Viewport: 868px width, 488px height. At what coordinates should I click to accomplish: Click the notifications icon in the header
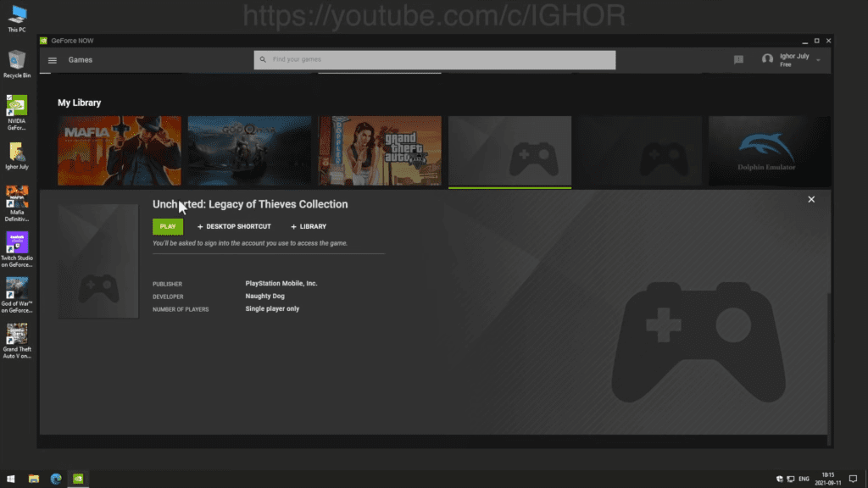[738, 60]
